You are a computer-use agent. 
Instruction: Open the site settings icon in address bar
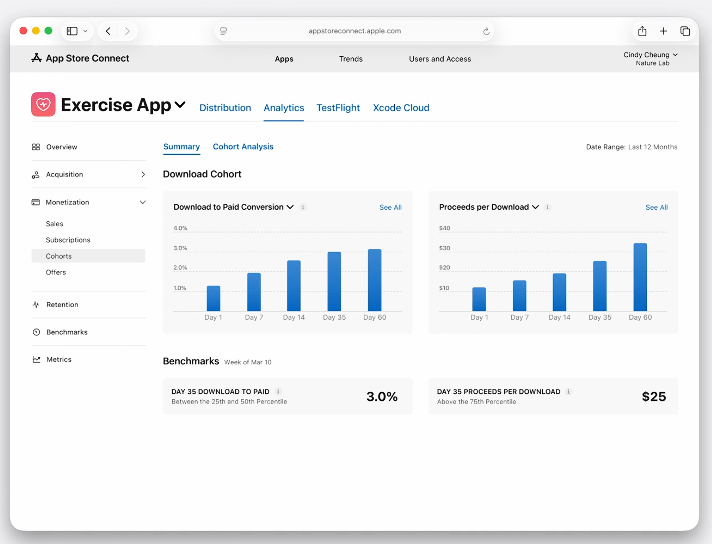coord(223,31)
